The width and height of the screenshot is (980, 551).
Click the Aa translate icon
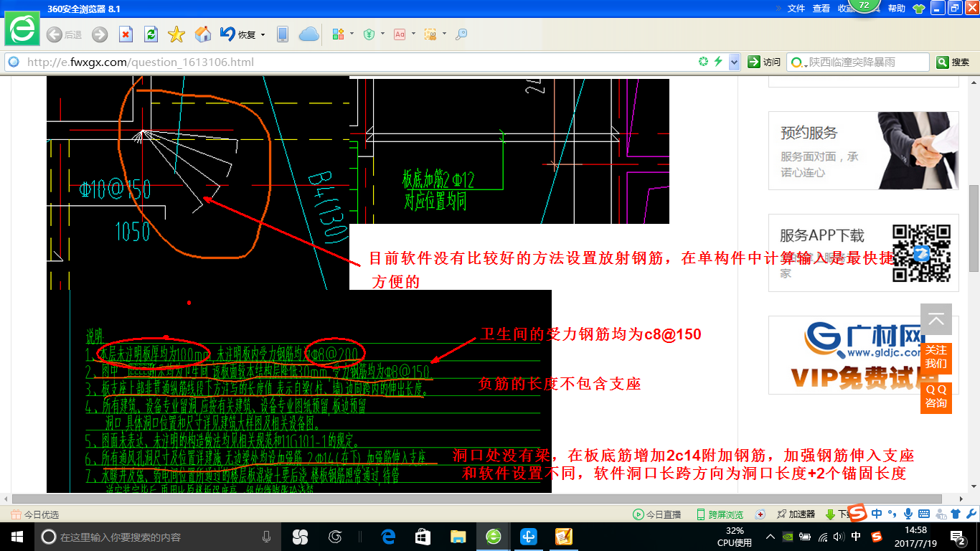click(x=400, y=34)
